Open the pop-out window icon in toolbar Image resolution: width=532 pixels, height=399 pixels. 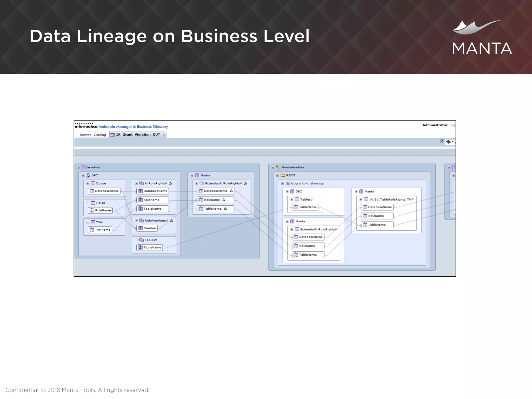[441, 141]
